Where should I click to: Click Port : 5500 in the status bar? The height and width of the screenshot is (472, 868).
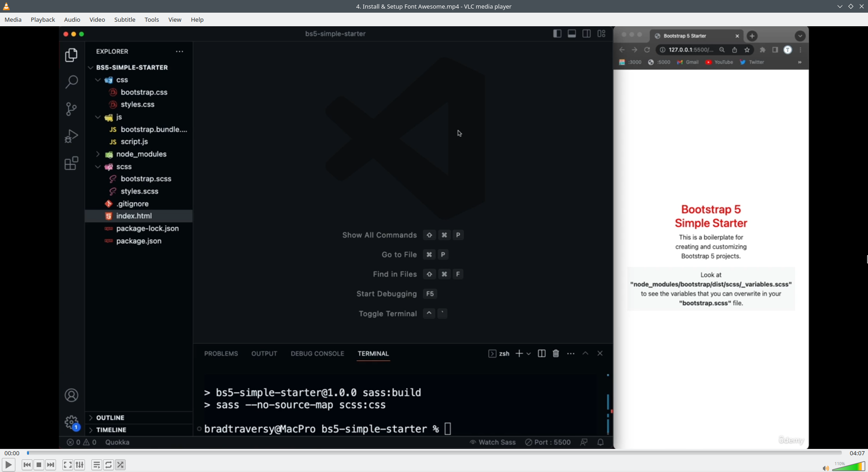(x=548, y=442)
